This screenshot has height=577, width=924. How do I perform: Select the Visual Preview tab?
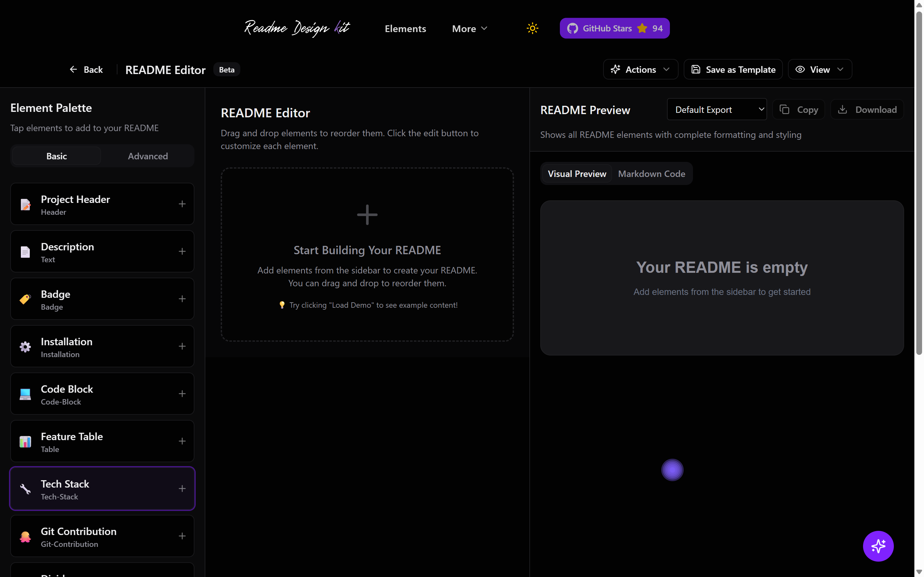(x=577, y=174)
